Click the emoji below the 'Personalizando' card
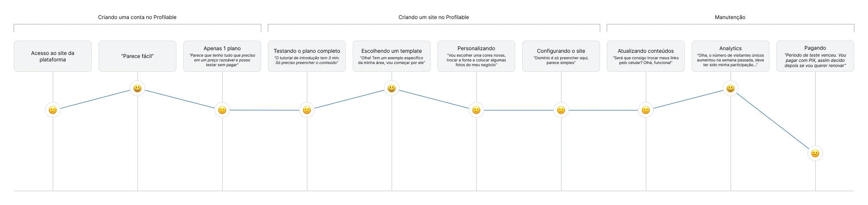 pos(476,110)
